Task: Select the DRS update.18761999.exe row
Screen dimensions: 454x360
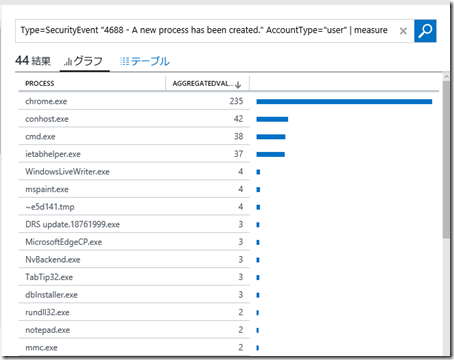Action: pyautogui.click(x=134, y=224)
